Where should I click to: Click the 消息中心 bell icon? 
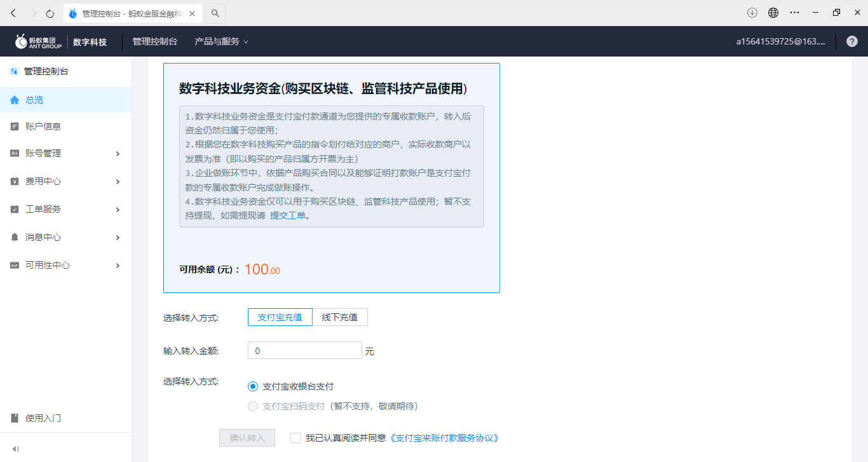(15, 237)
